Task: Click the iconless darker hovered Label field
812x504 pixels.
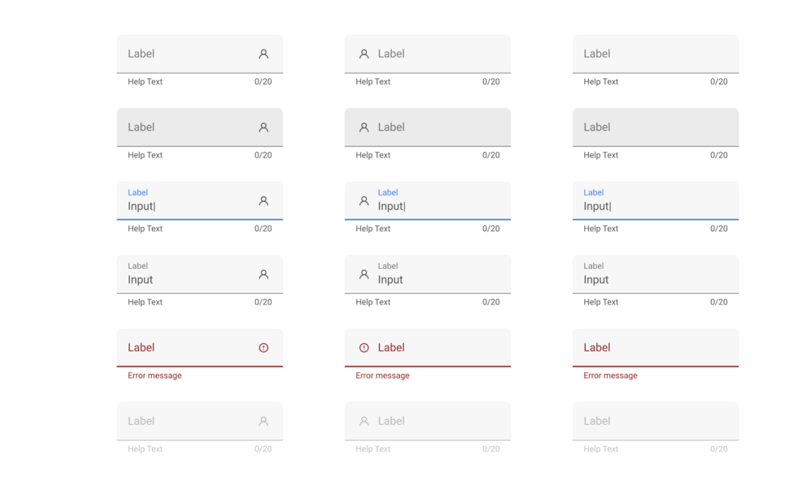Action: (x=655, y=128)
